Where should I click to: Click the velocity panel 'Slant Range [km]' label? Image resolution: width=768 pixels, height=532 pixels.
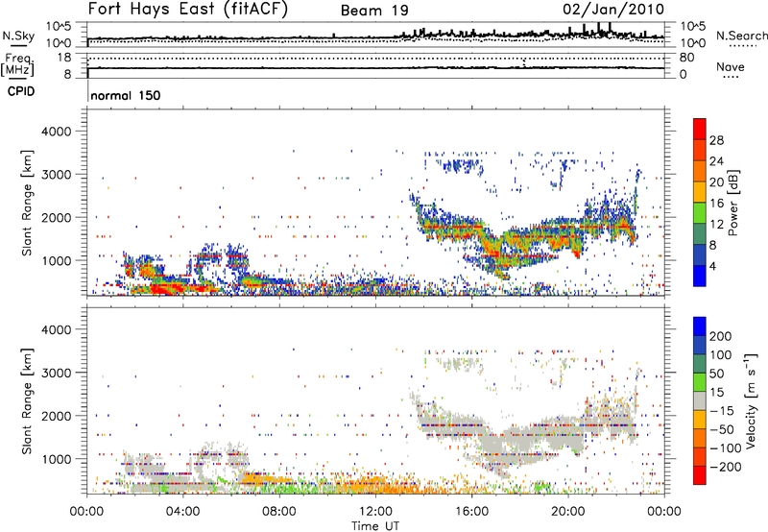[x=27, y=401]
